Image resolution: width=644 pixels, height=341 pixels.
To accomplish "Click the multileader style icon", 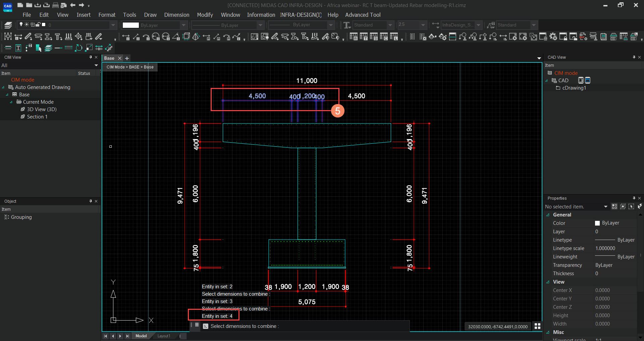I will point(491,25).
